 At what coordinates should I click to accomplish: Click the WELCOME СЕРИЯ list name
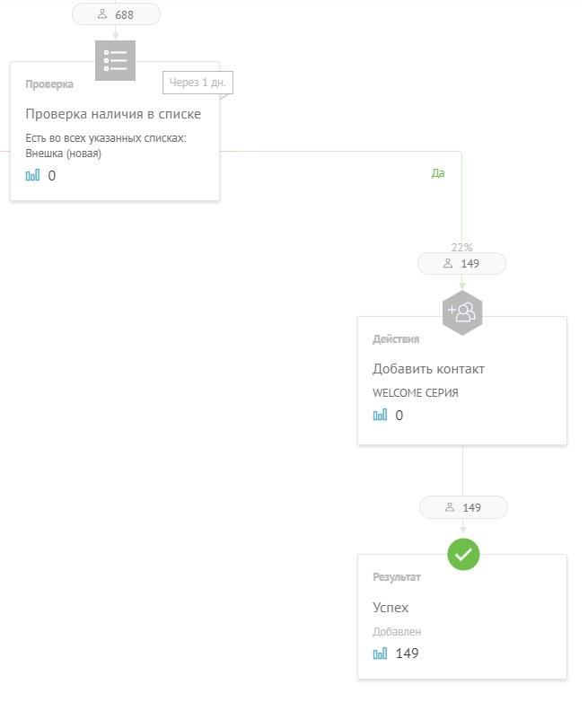tap(416, 392)
